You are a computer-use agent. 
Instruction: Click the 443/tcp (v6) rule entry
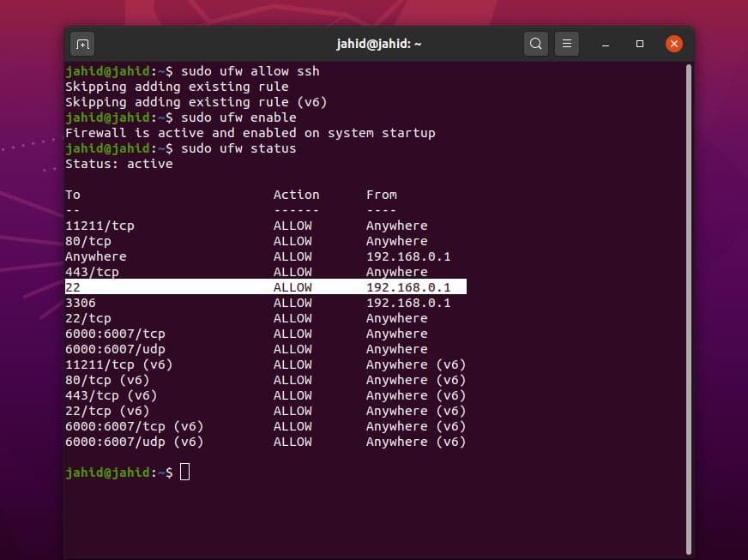coord(111,395)
